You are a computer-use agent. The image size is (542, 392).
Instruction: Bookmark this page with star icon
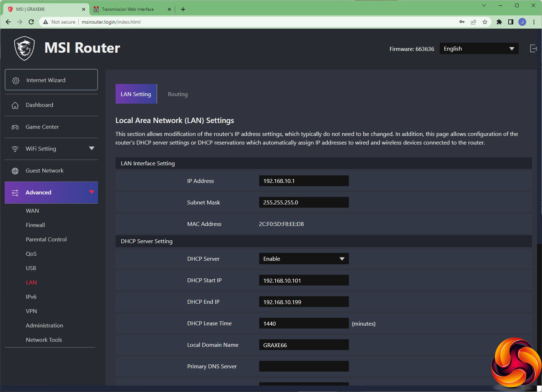tap(485, 22)
